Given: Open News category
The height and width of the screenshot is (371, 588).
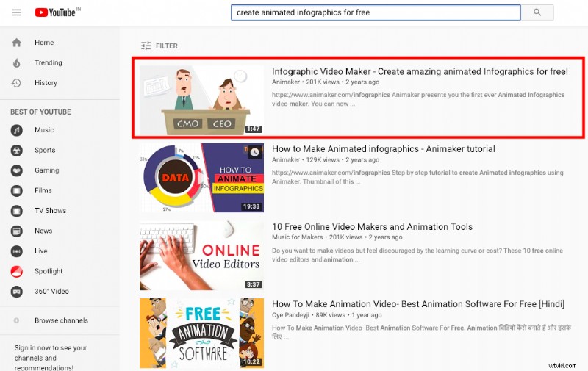Looking at the screenshot, I should click(43, 231).
